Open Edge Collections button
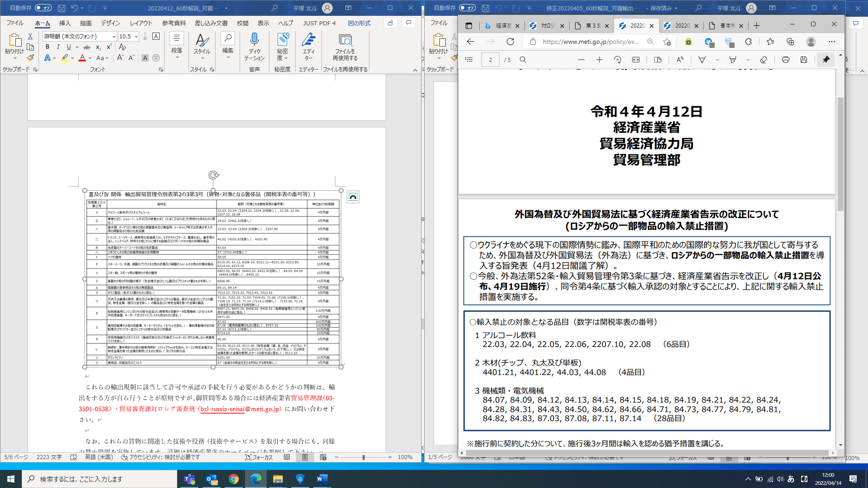 click(x=790, y=42)
